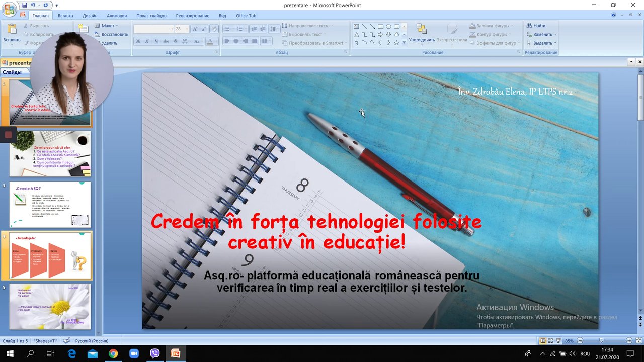Increase font size with the A-up icon
The height and width of the screenshot is (362, 644).
point(195,29)
